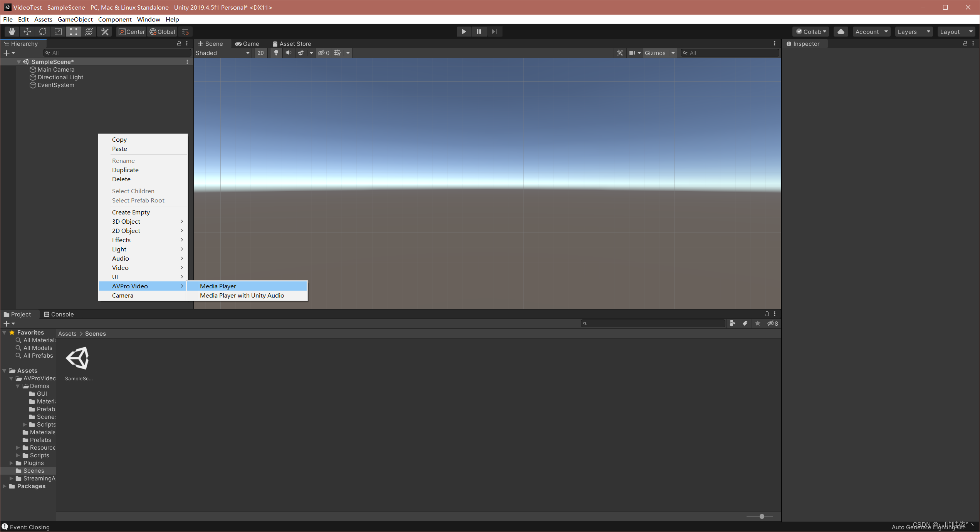Open the Shaded draw mode dropdown
The image size is (980, 532).
(223, 53)
